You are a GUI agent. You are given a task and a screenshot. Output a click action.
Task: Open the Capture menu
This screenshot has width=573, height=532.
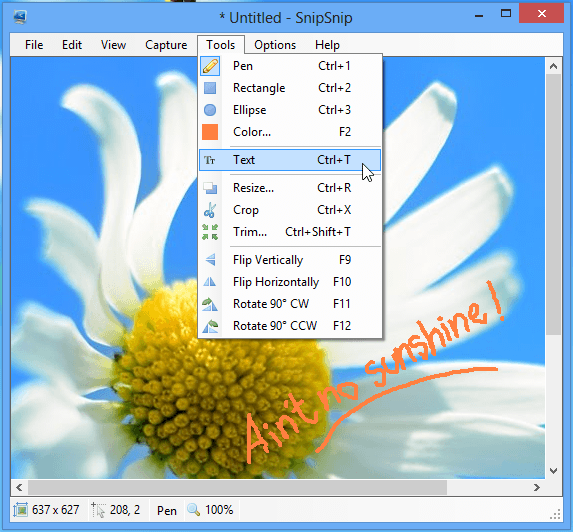[166, 45]
